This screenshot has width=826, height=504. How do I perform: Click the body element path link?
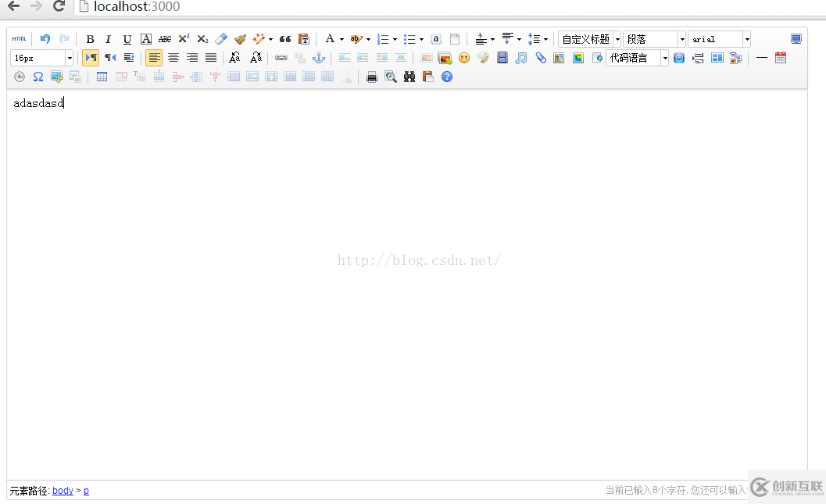tap(63, 490)
